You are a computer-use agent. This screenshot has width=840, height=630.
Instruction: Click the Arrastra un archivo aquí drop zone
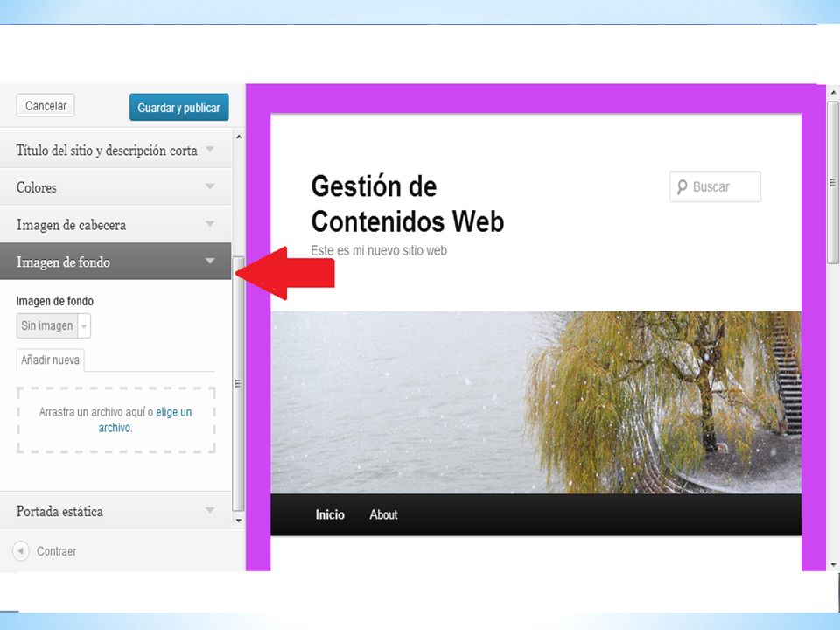(115, 420)
